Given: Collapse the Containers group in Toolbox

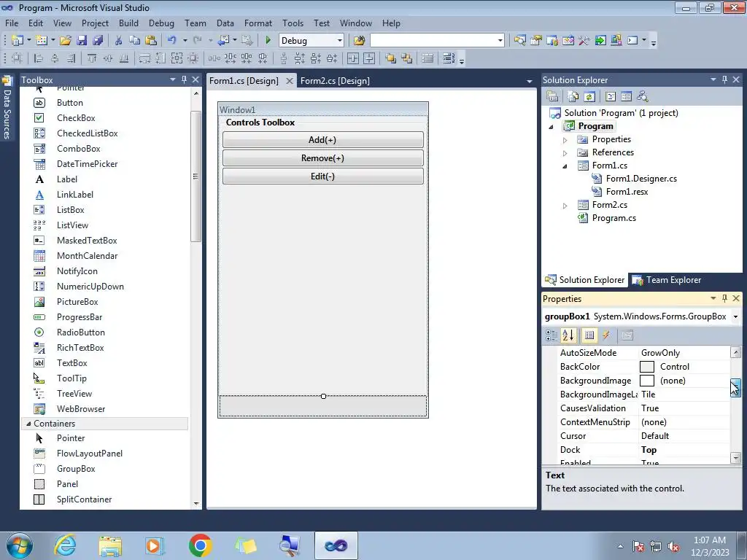Looking at the screenshot, I should click(x=28, y=424).
